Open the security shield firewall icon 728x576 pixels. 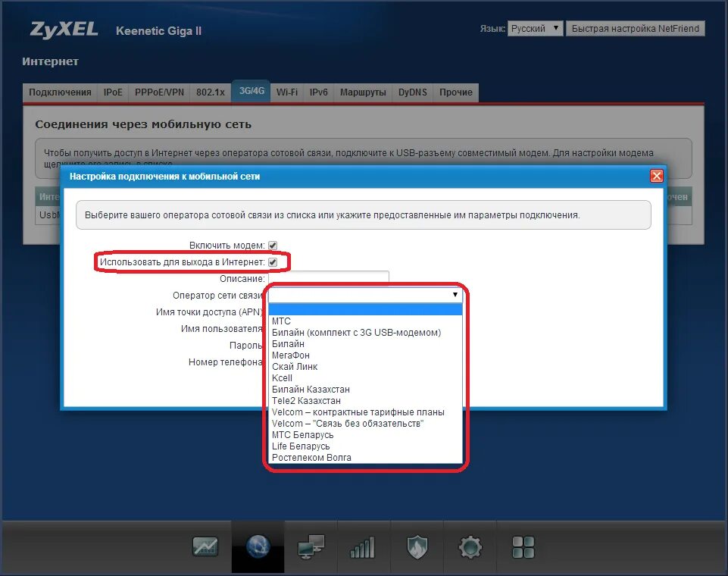[x=417, y=546]
